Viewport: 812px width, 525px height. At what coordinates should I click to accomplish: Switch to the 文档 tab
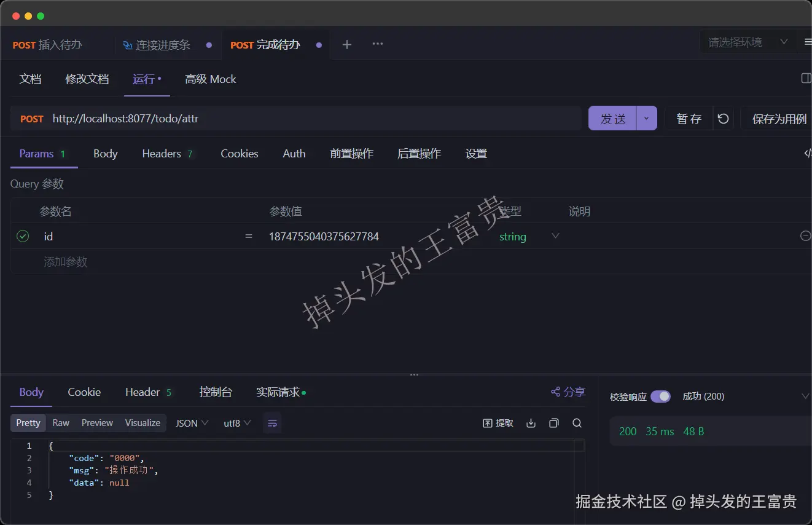30,79
